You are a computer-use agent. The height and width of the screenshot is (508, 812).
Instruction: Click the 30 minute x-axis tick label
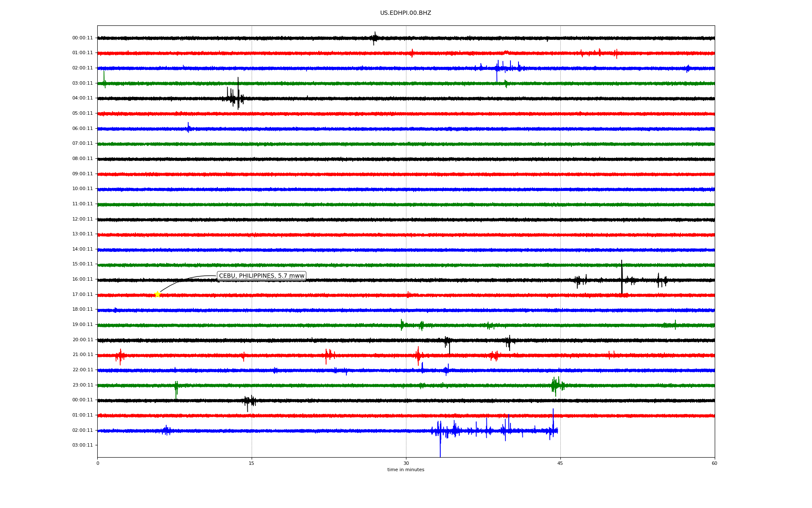(x=406, y=463)
